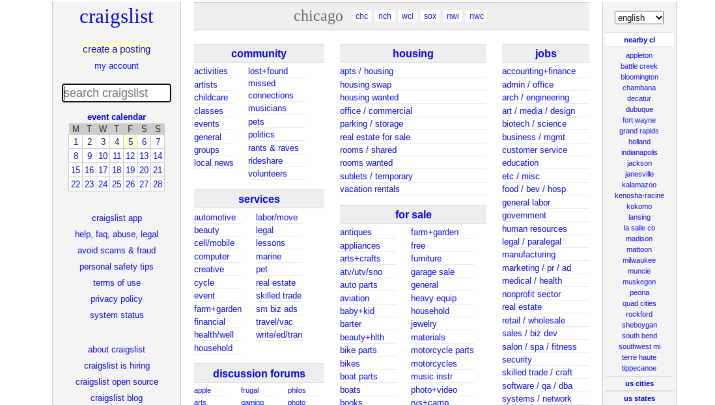
Task: Open avoid scams & fraud link
Action: pyautogui.click(x=116, y=250)
